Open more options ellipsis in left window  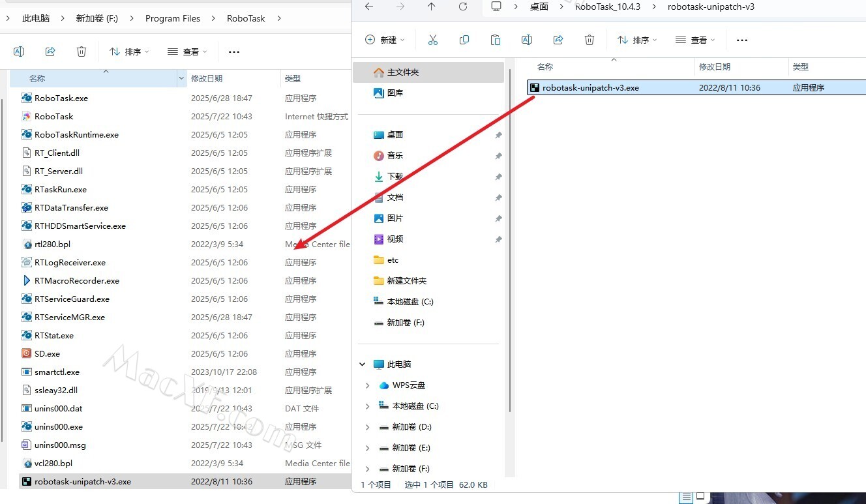(234, 52)
